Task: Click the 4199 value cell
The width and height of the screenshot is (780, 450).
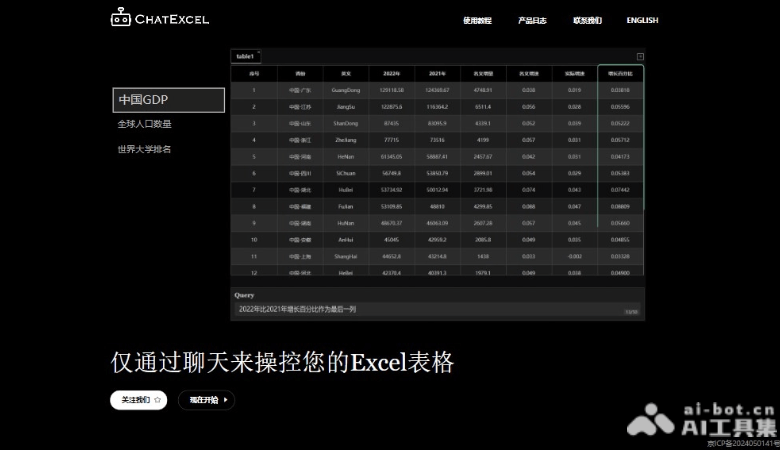Action: 483,140
